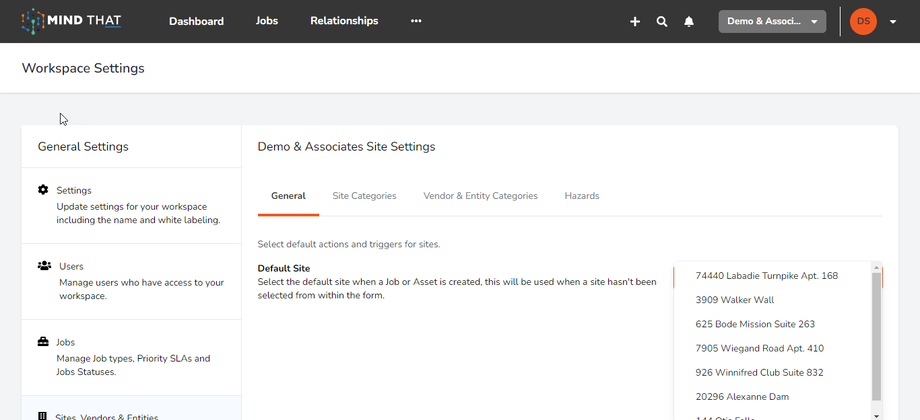Expand the Demo & Associates workspace dropdown
The image size is (920, 420).
tap(772, 22)
